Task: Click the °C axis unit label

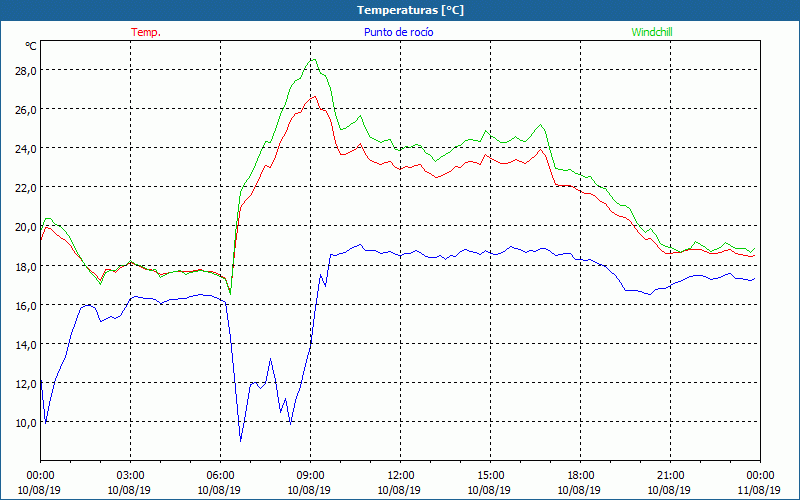Action: (31, 46)
